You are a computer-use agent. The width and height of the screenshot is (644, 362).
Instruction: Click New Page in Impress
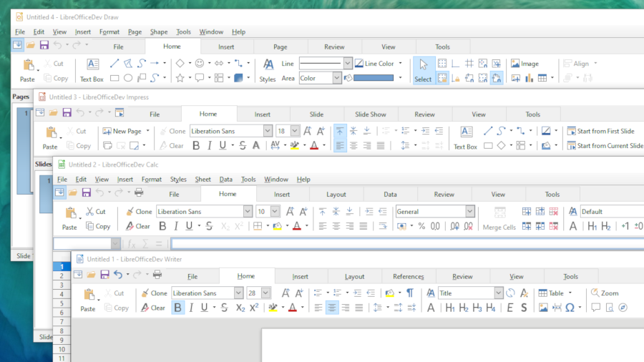pyautogui.click(x=122, y=131)
